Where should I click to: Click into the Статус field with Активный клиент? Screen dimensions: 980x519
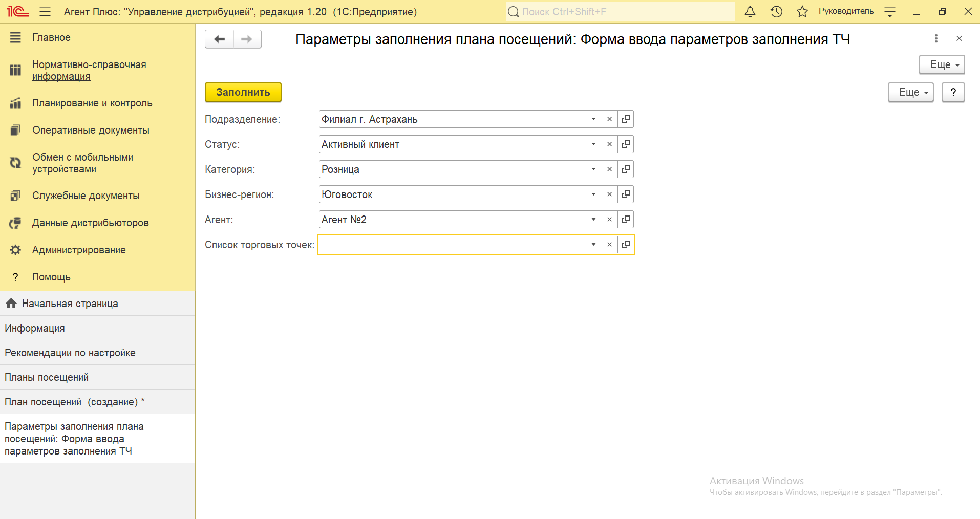point(452,144)
